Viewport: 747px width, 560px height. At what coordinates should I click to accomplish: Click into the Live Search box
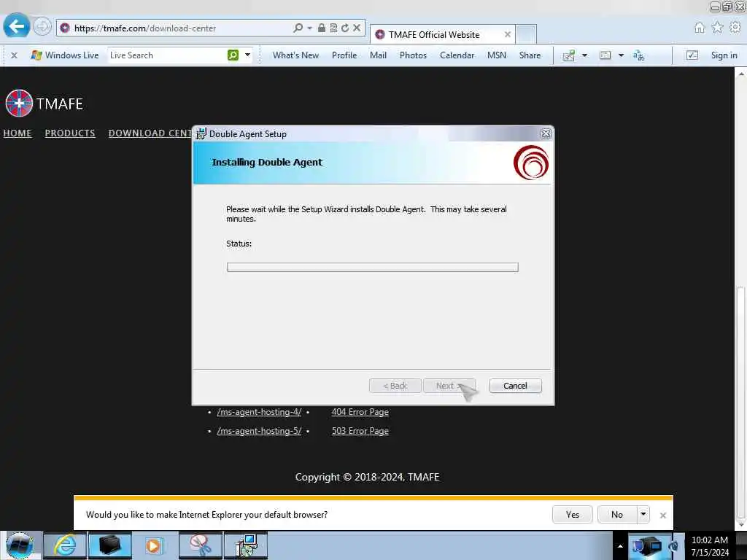tap(167, 55)
